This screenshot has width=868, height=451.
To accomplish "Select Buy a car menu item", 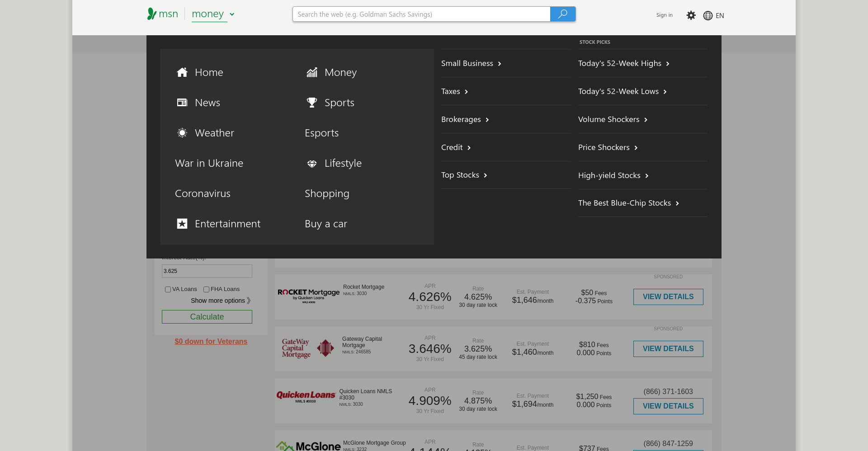I will click(326, 224).
